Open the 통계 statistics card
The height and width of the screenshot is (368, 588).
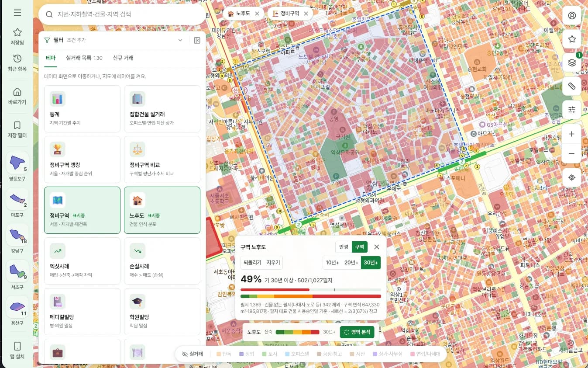tap(82, 109)
